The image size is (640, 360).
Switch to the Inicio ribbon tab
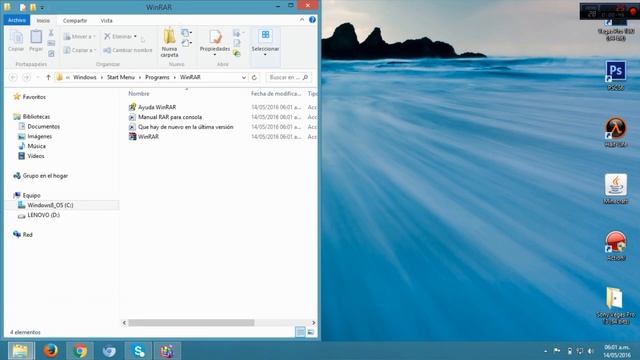[x=43, y=20]
